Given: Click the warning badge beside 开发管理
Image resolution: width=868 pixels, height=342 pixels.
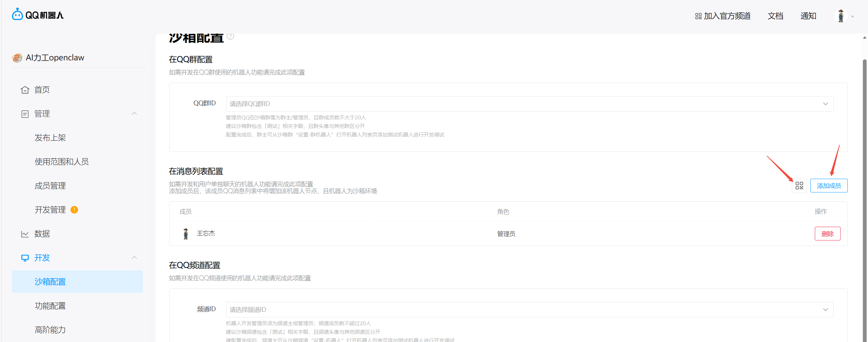Looking at the screenshot, I should click(x=75, y=210).
